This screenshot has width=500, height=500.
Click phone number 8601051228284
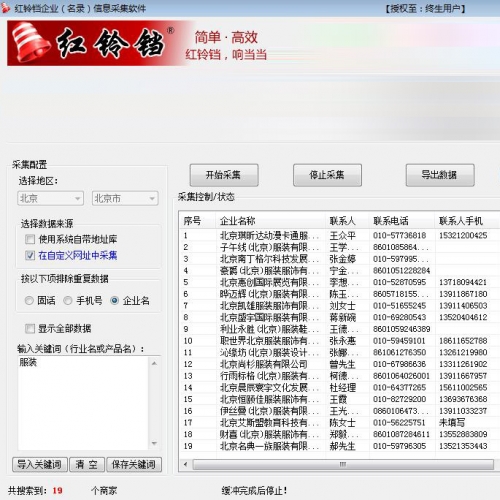click(x=402, y=271)
